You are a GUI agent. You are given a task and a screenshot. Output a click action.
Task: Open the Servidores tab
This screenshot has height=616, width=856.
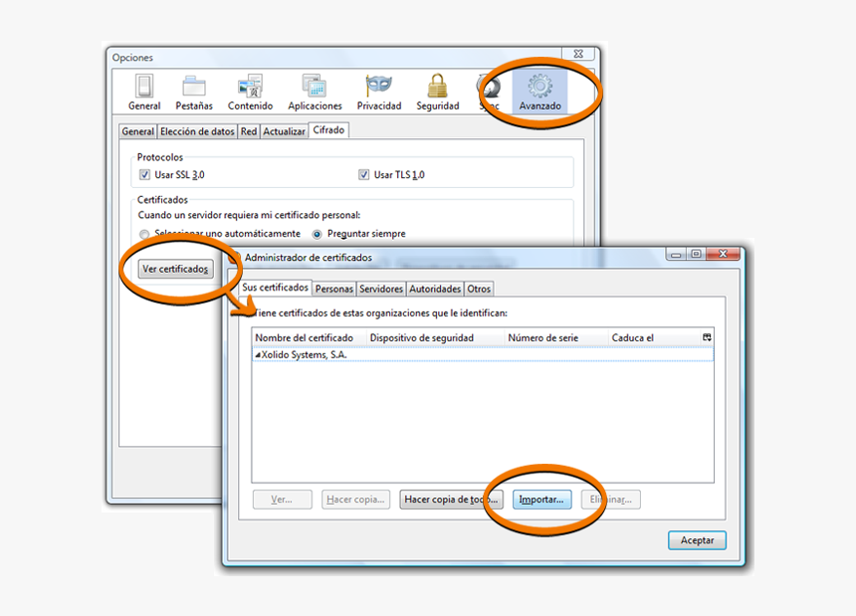point(381,289)
